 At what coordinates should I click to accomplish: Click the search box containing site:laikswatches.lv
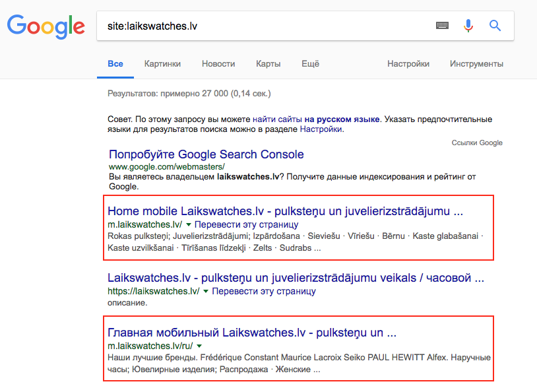click(x=264, y=26)
